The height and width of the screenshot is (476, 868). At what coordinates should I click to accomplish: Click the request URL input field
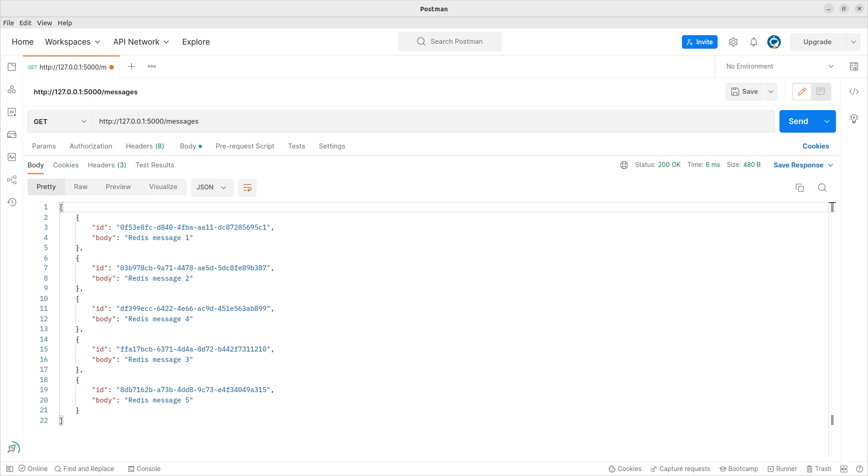click(x=434, y=121)
